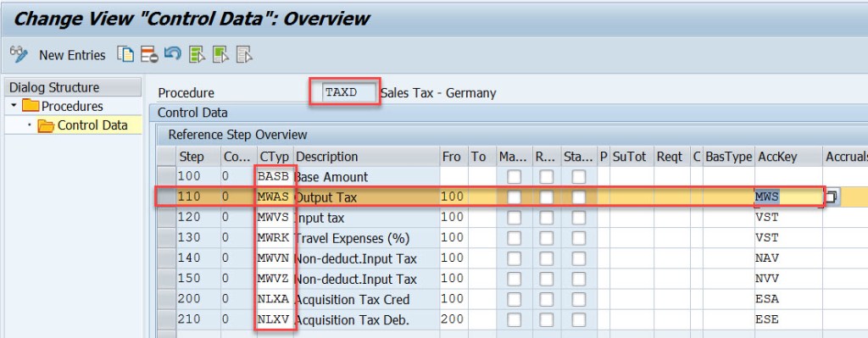Select row selector for step 120
Image resolution: width=868 pixels, height=338 pixels.
pos(166,218)
